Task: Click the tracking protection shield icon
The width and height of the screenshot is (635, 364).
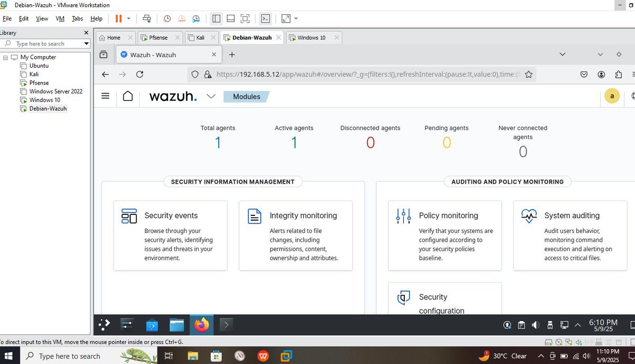Action: click(x=195, y=75)
